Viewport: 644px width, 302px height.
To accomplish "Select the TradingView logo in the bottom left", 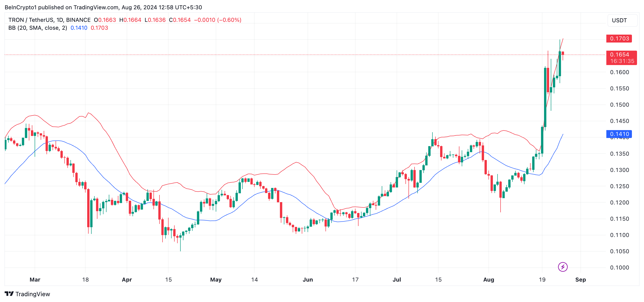I will (27, 294).
